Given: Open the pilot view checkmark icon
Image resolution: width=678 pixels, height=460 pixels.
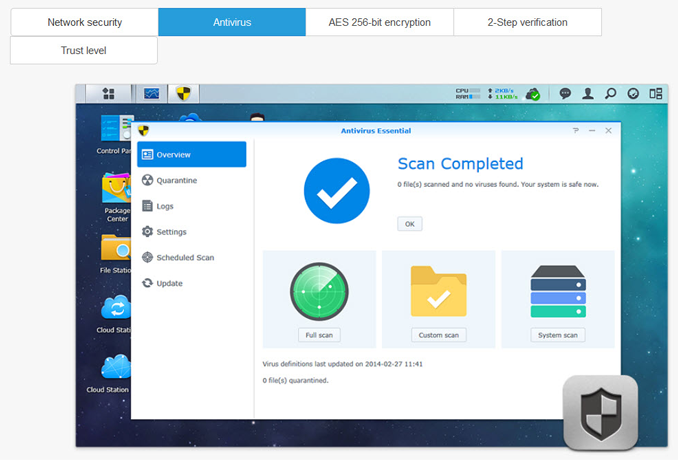Looking at the screenshot, I should pyautogui.click(x=633, y=93).
